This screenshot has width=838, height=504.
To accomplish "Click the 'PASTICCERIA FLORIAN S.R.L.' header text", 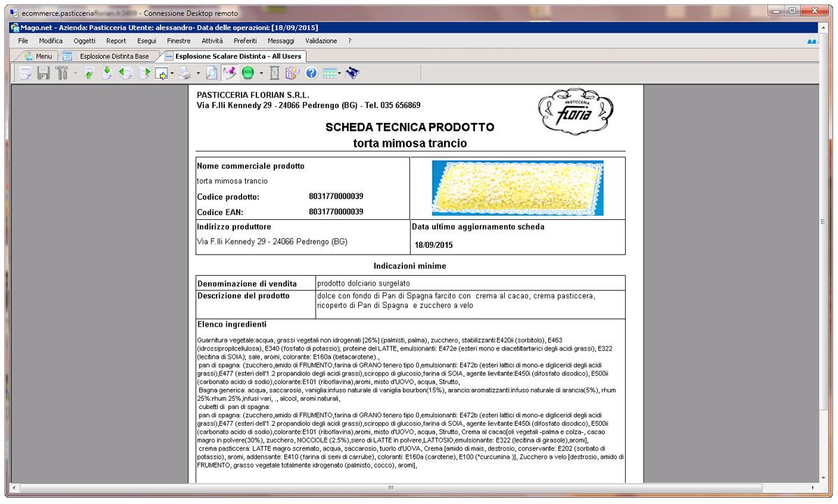I will point(253,95).
